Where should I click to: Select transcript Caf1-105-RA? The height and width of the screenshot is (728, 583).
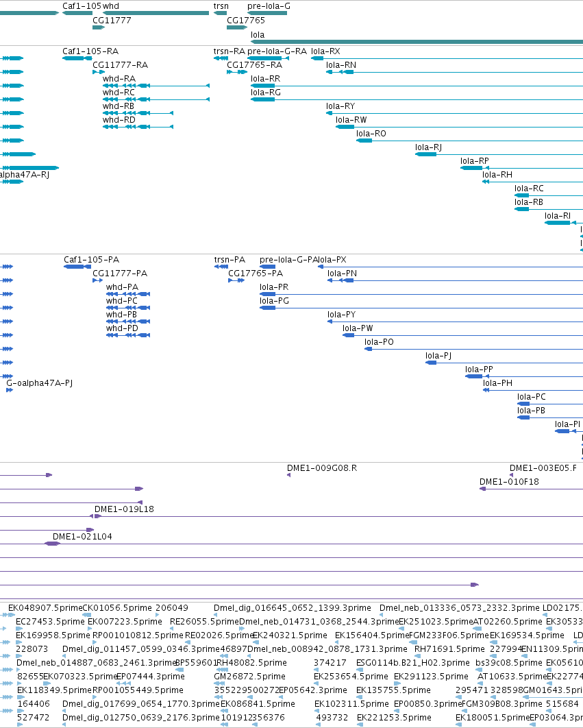pyautogui.click(x=90, y=51)
